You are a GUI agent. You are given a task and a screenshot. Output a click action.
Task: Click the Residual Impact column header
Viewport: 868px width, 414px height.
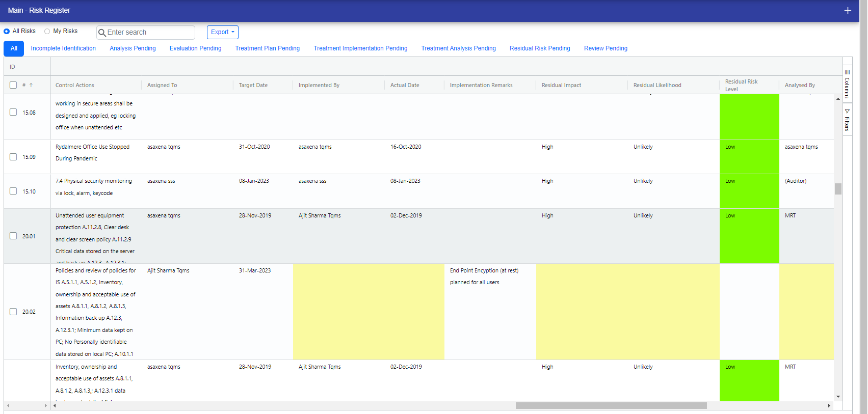click(x=561, y=85)
